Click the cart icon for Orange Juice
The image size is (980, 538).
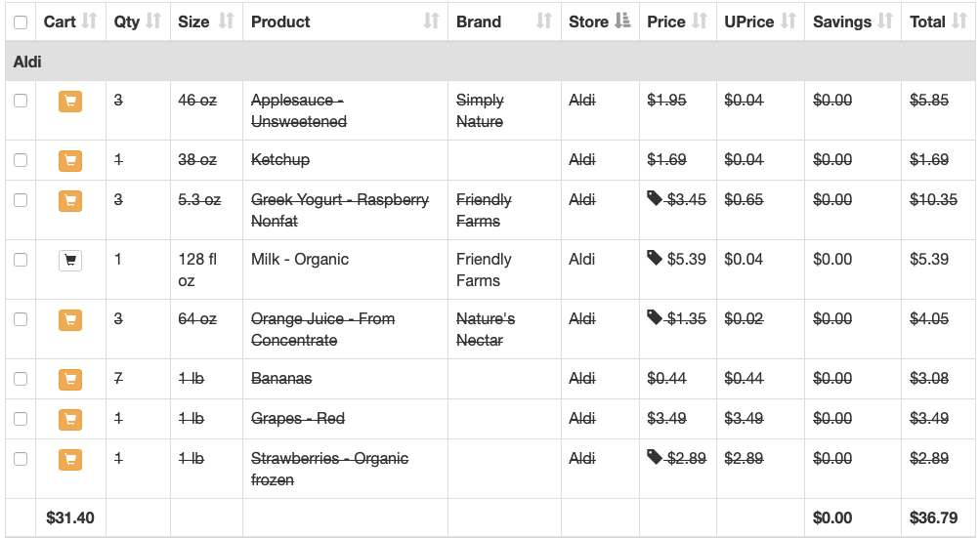tap(70, 320)
